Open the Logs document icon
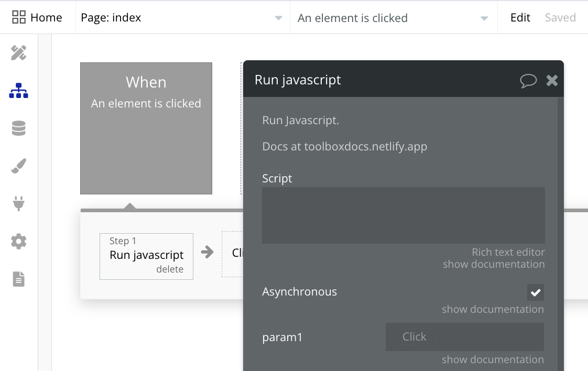 tap(19, 279)
